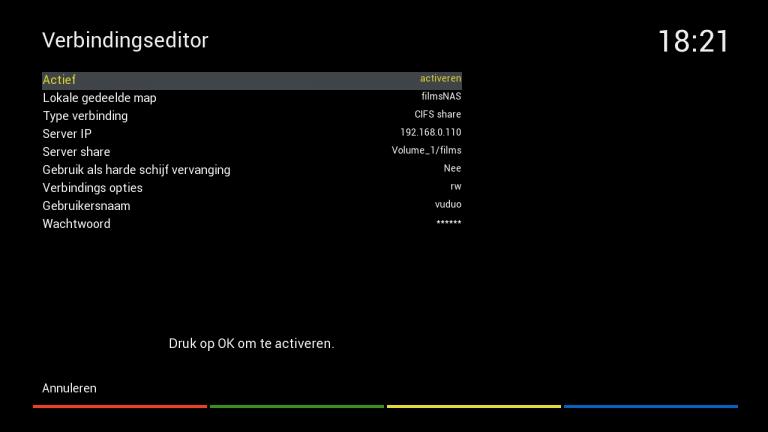Image resolution: width=768 pixels, height=432 pixels.
Task: Select the Lokale gedeelde map row
Action: [x=252, y=98]
